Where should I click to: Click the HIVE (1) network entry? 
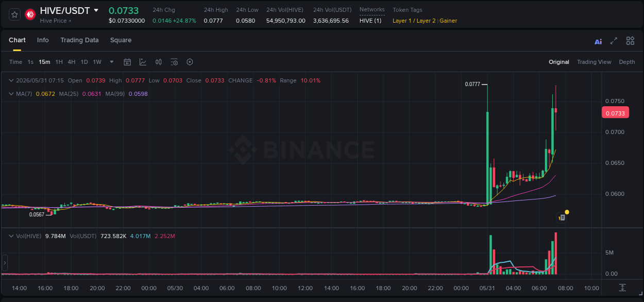(370, 21)
